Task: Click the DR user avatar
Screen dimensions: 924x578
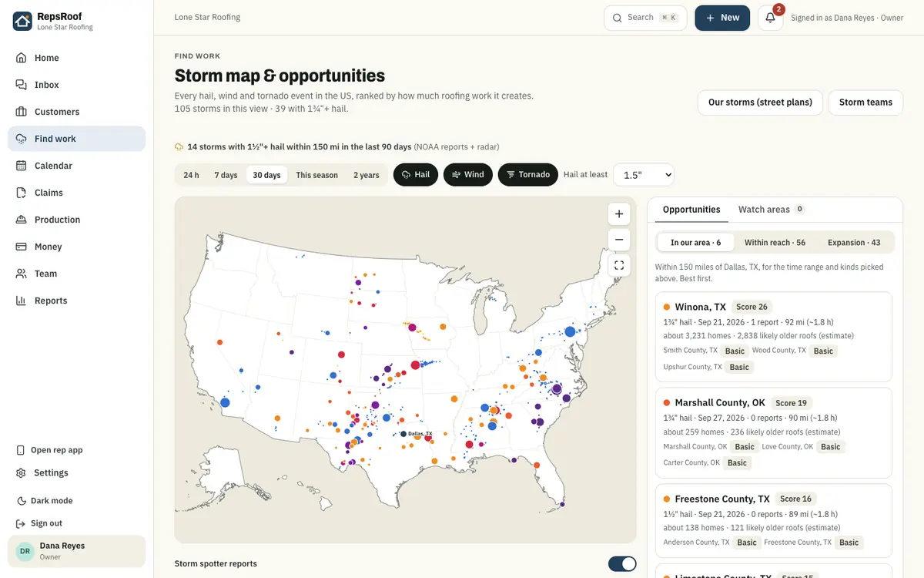Action: pyautogui.click(x=25, y=551)
